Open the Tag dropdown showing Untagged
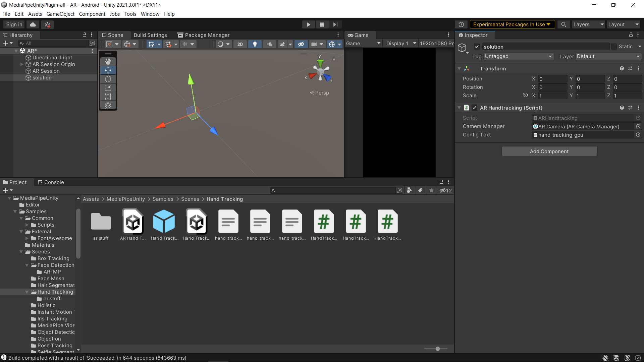644x362 pixels. [x=518, y=56]
